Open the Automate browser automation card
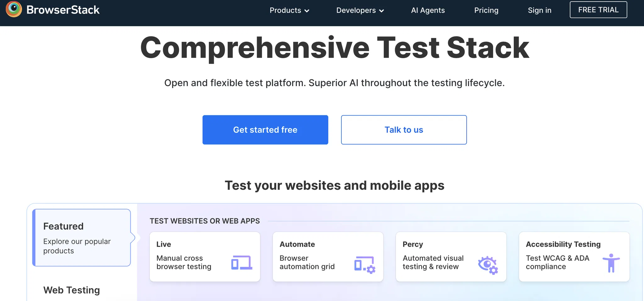The image size is (644, 301). (328, 257)
